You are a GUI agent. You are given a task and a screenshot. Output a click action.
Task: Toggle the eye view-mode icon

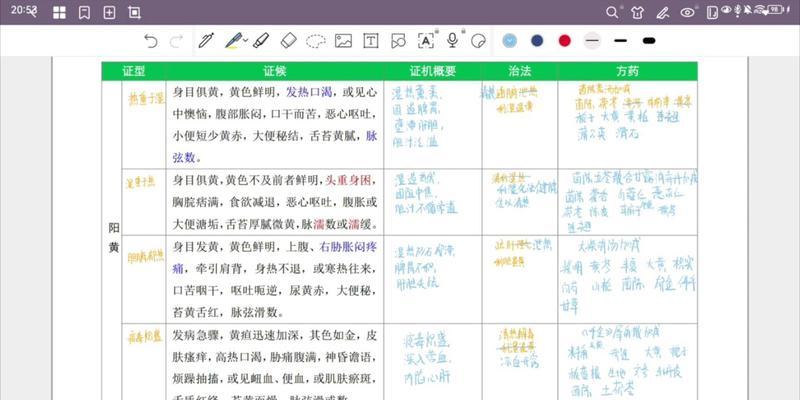point(688,13)
